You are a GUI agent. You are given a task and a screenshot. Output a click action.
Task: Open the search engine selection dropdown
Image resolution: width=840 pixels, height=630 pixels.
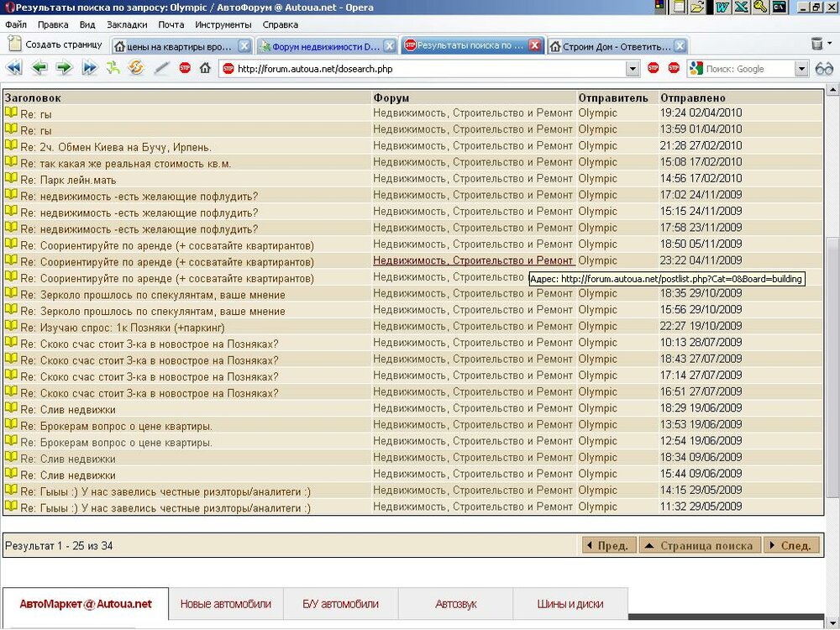click(801, 69)
